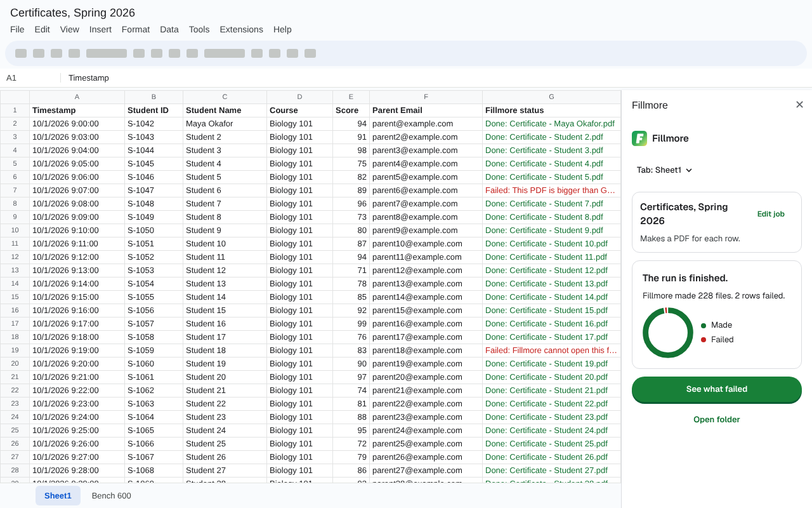Select the column E header
The width and height of the screenshot is (812, 508).
351,97
